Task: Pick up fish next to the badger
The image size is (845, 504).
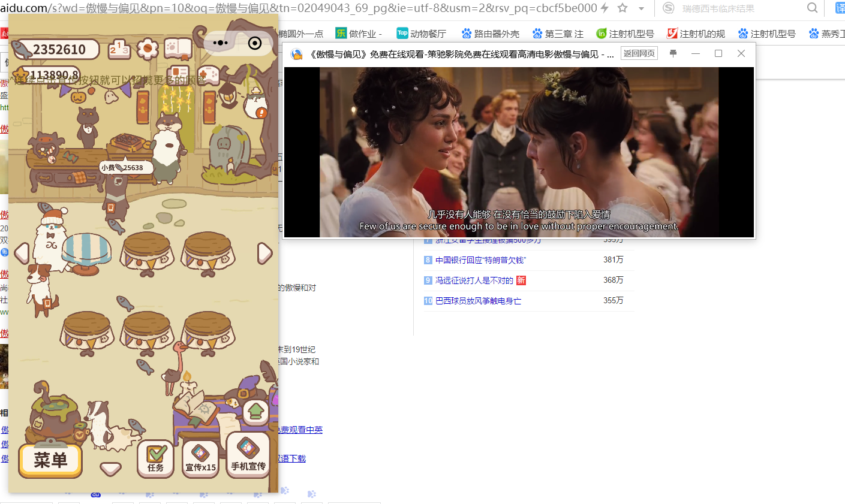Action: tap(137, 426)
